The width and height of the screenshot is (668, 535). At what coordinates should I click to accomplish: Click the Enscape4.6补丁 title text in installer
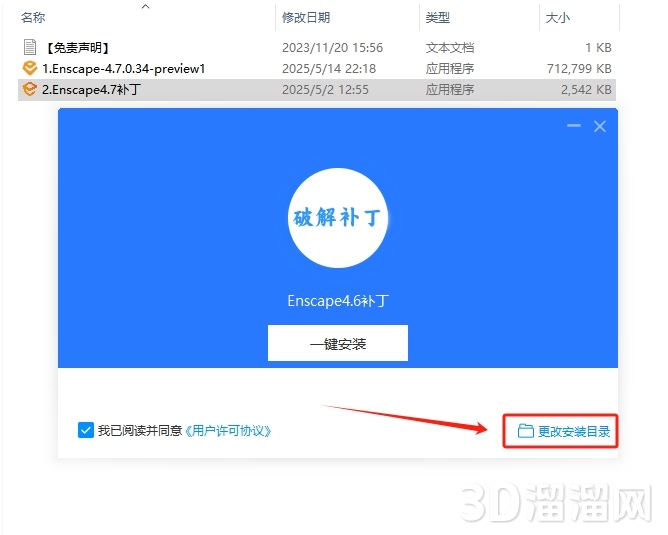338,301
